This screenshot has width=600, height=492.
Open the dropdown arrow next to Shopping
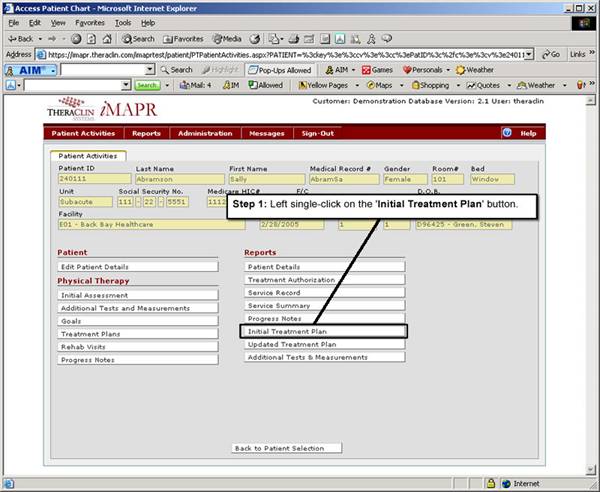click(458, 85)
